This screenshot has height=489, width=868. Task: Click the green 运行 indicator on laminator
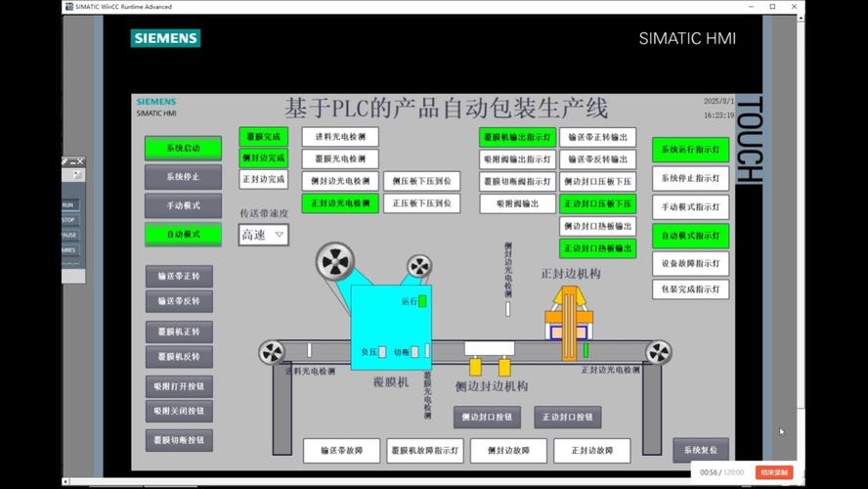pyautogui.click(x=422, y=301)
